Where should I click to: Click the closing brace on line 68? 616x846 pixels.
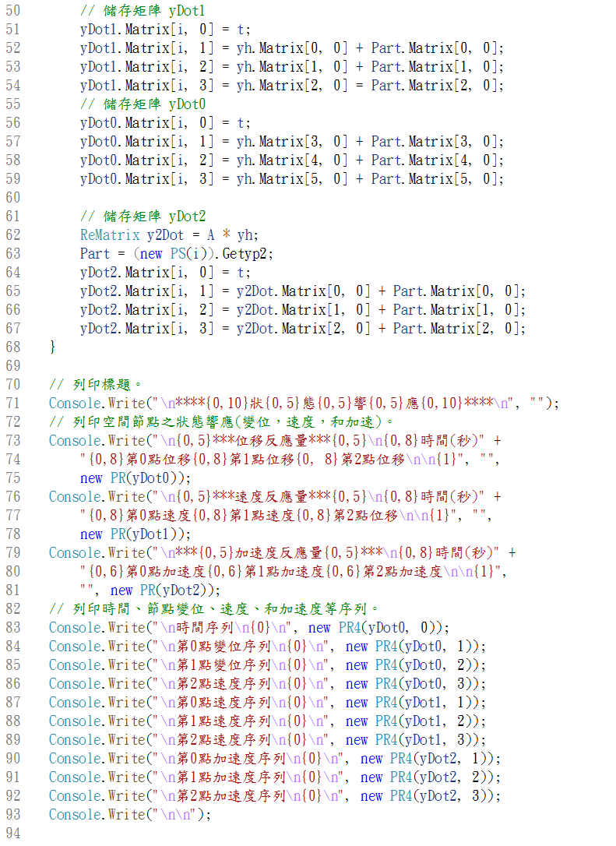(x=52, y=347)
